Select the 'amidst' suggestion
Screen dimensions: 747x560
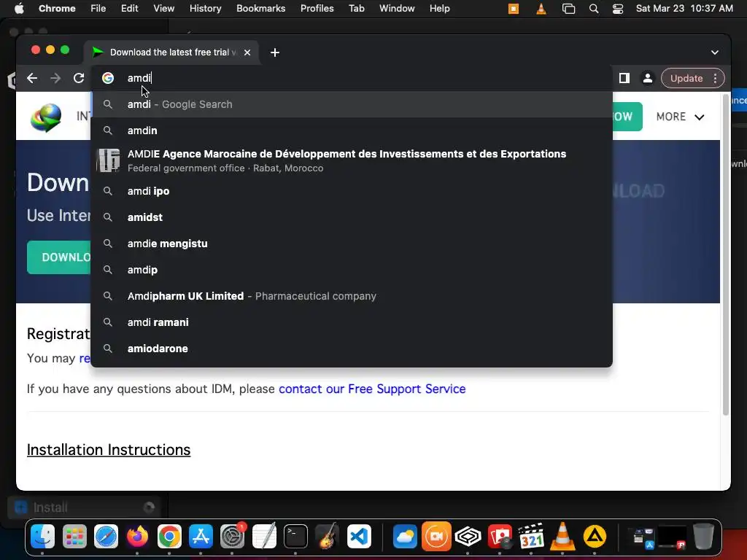352,217
